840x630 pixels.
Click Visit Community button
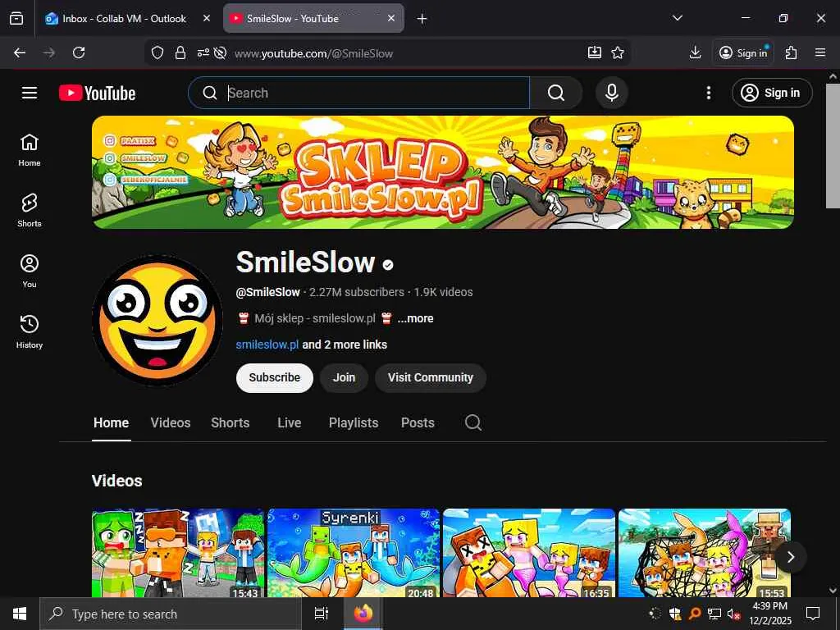click(x=431, y=377)
